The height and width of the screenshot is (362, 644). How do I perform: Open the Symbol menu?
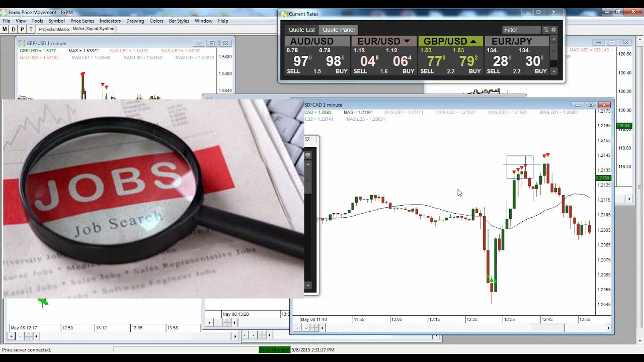pyautogui.click(x=56, y=21)
